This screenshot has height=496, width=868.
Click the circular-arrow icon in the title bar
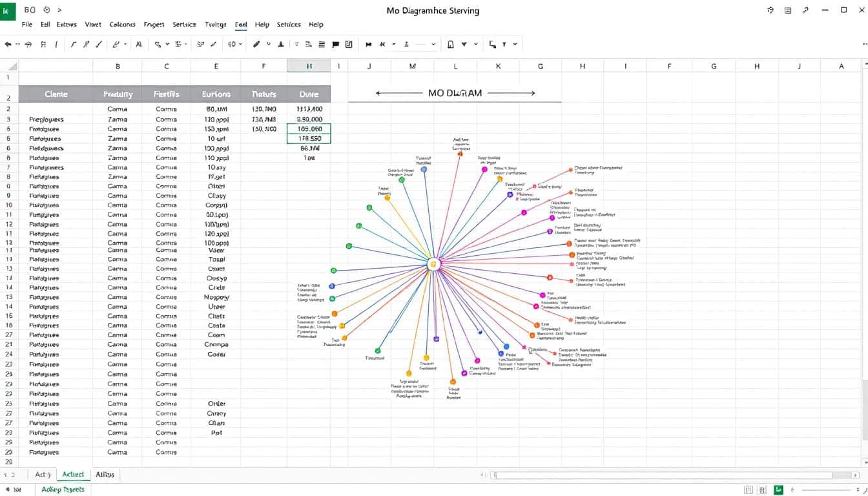click(770, 10)
